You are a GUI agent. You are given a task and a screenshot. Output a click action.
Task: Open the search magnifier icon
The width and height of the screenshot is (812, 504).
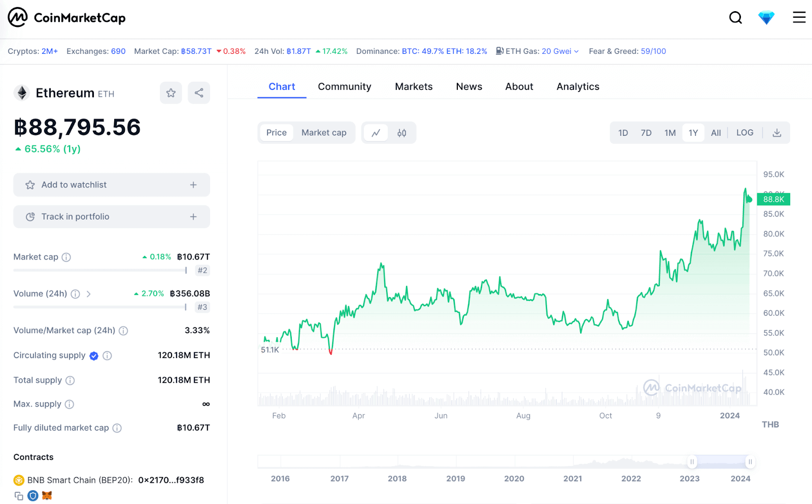point(735,18)
